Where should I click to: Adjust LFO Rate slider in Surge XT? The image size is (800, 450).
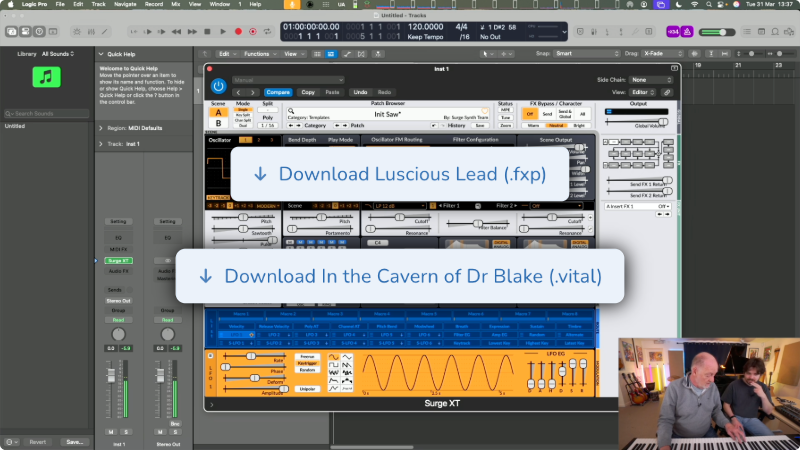[x=251, y=356]
